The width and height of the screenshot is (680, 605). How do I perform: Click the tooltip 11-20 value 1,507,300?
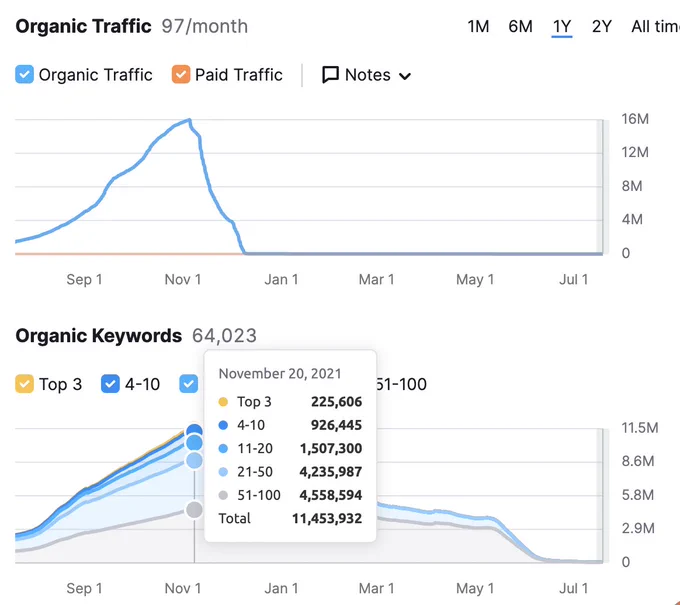tap(331, 448)
